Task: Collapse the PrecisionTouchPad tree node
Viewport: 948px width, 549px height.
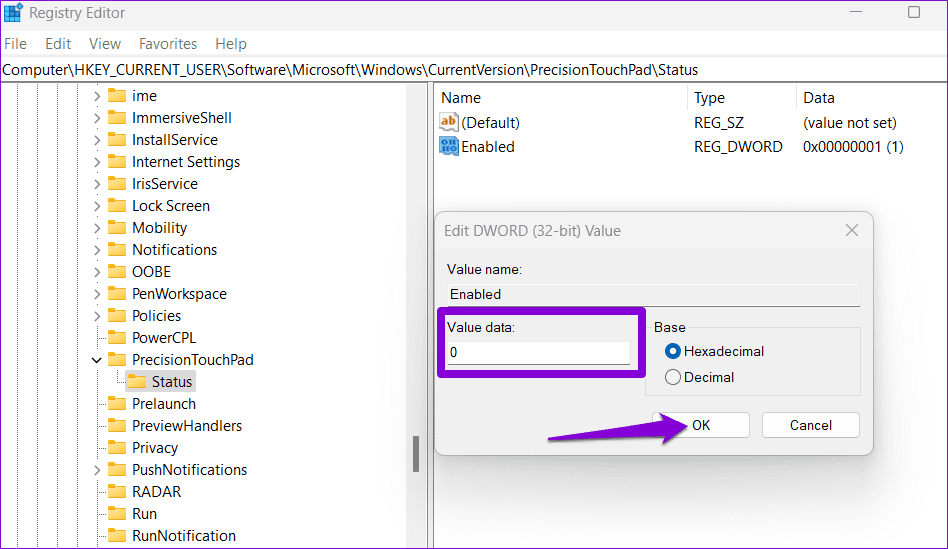Action: 97,360
